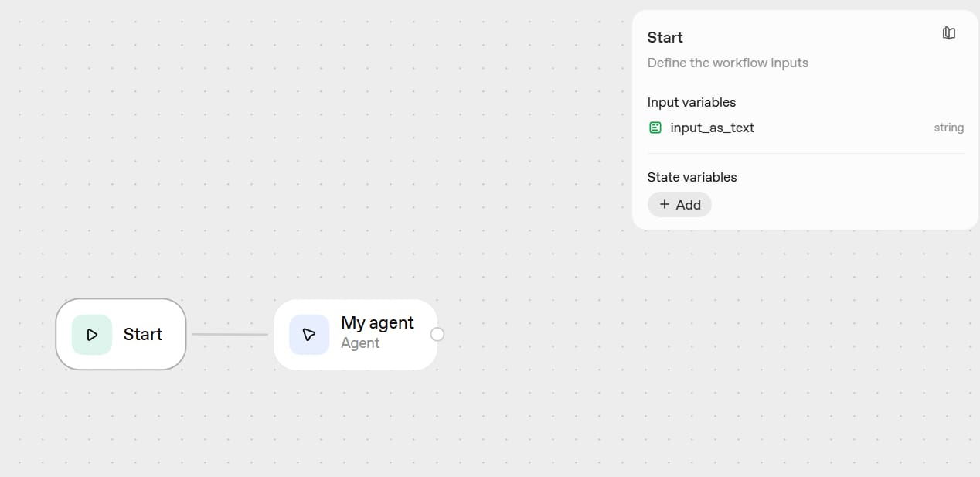
Task: Add a new state variable
Action: [679, 204]
